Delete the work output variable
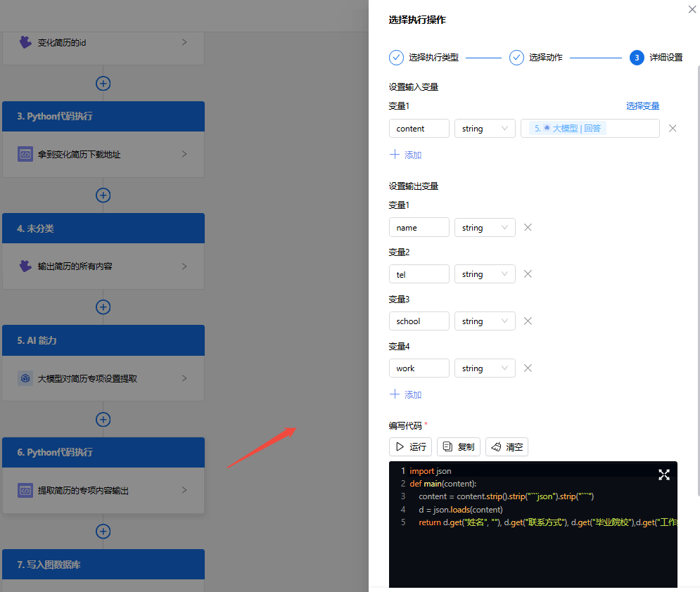700x592 pixels. 528,368
